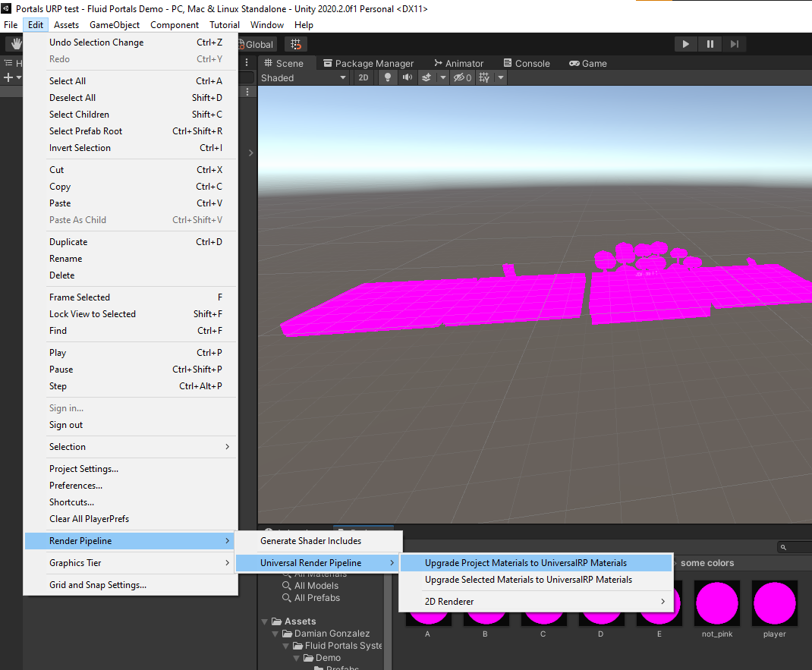Click the Pause button in the toolbar
This screenshot has width=812, height=670.
(x=710, y=44)
